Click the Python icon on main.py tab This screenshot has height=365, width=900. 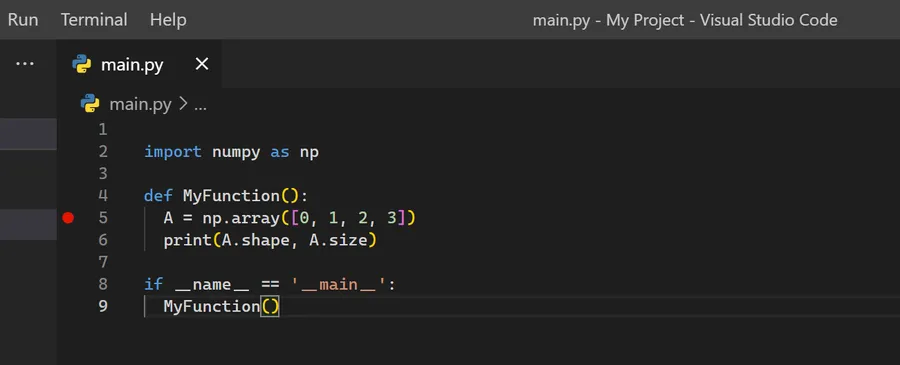pos(82,64)
